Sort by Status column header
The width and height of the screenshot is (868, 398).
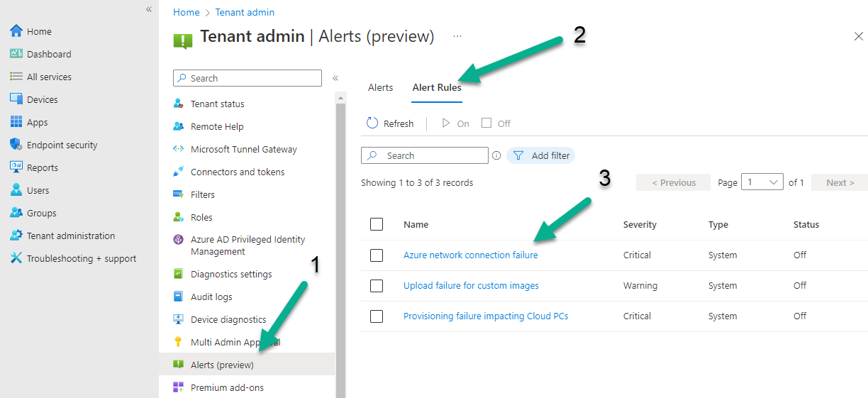806,224
